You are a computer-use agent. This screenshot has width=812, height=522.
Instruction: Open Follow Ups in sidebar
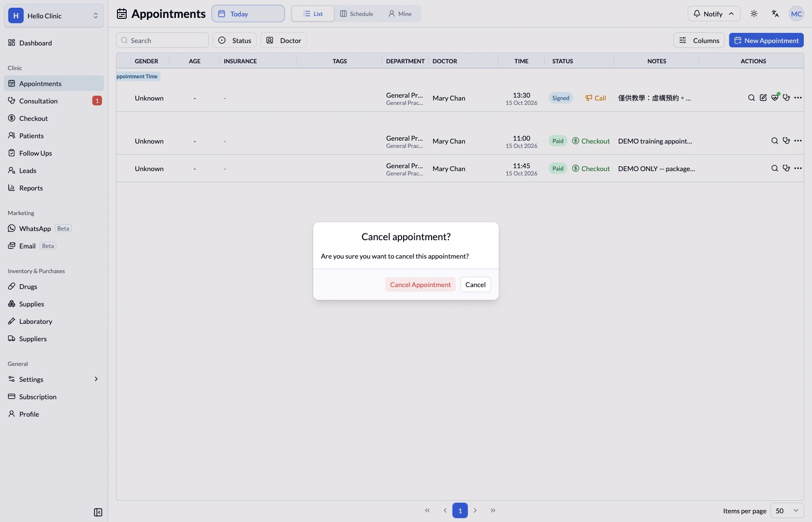(x=54, y=153)
